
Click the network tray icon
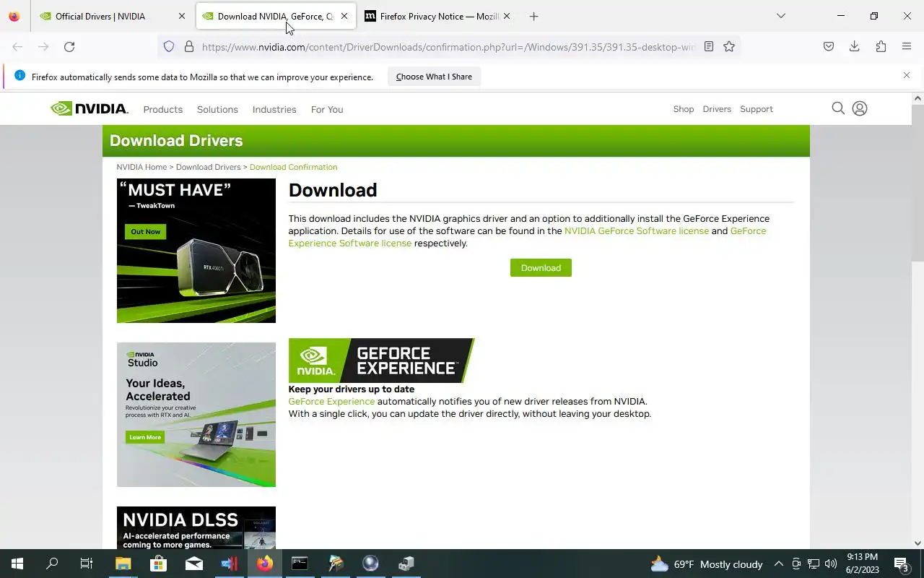(x=814, y=564)
